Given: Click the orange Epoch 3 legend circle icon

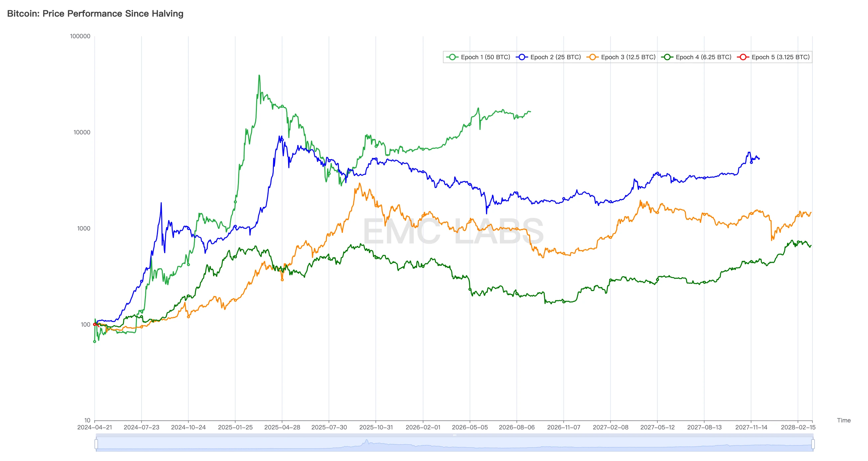Looking at the screenshot, I should (593, 57).
